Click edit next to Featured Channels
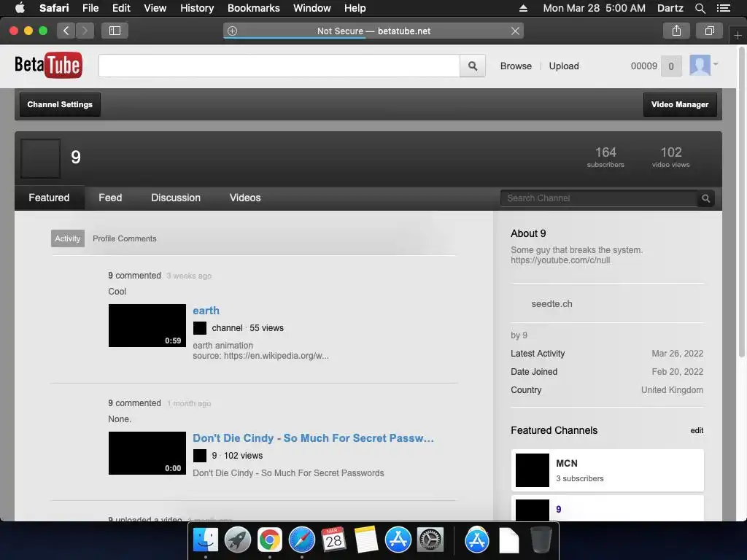This screenshot has width=747, height=560. (x=697, y=430)
